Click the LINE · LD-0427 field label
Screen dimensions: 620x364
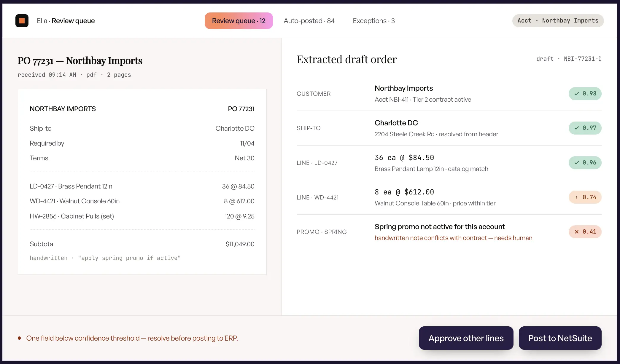[x=317, y=163]
